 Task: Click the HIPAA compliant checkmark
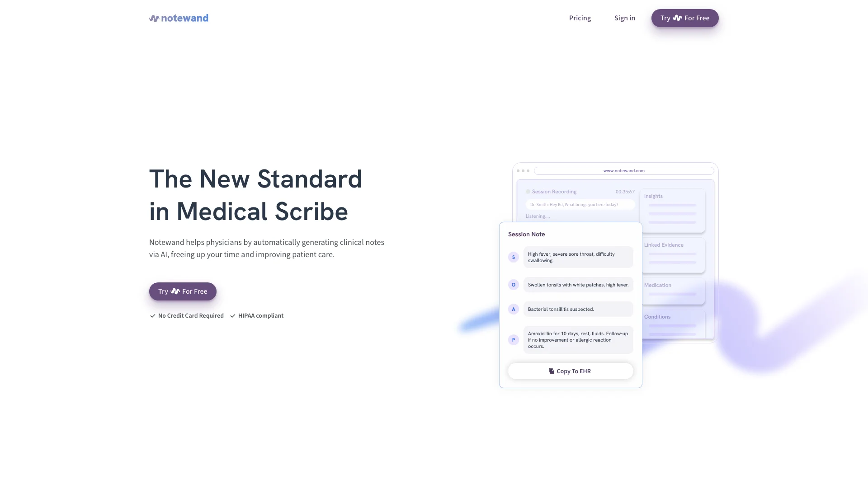(x=232, y=316)
